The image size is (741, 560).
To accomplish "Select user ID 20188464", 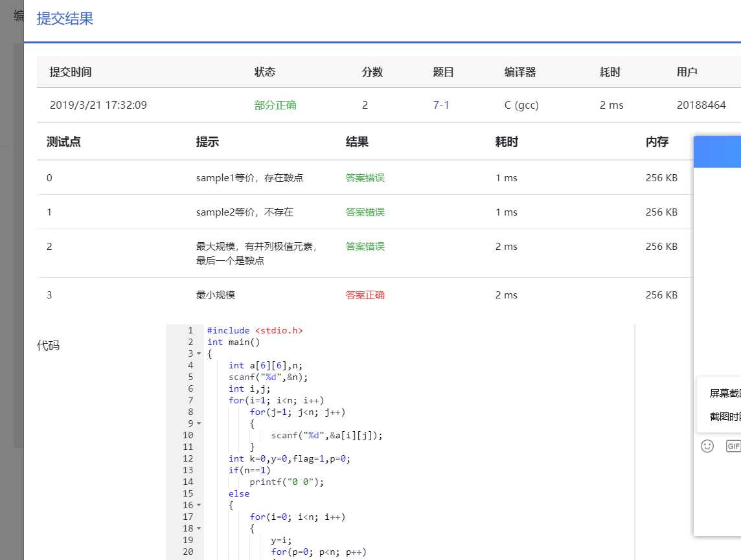I will point(701,105).
